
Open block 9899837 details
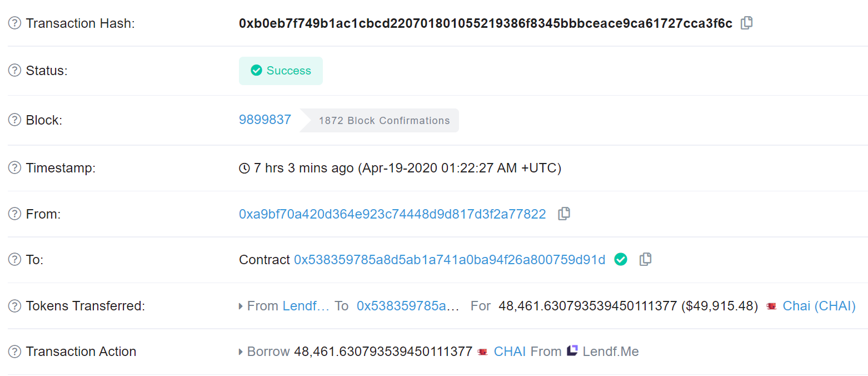tap(265, 120)
